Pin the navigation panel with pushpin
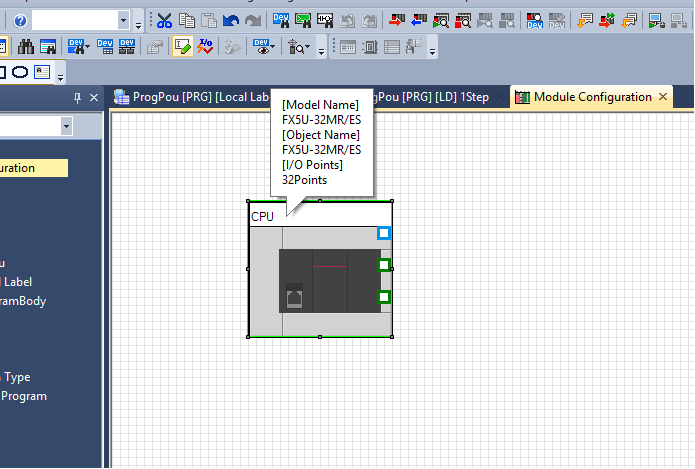 [78, 98]
